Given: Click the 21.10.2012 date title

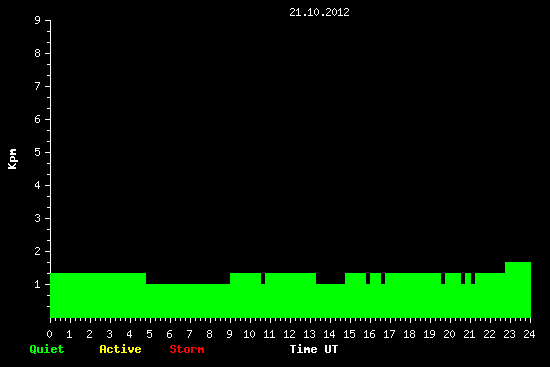Looking at the screenshot, I should [319, 12].
